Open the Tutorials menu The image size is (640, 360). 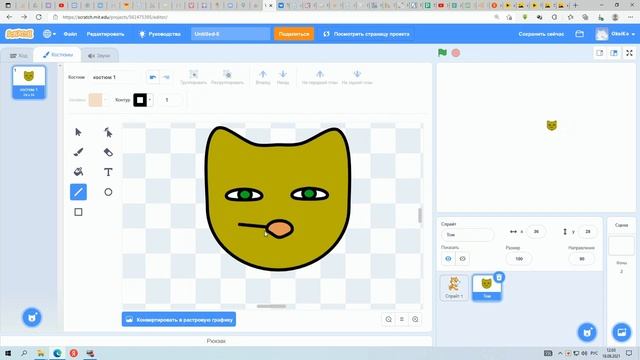click(160, 34)
